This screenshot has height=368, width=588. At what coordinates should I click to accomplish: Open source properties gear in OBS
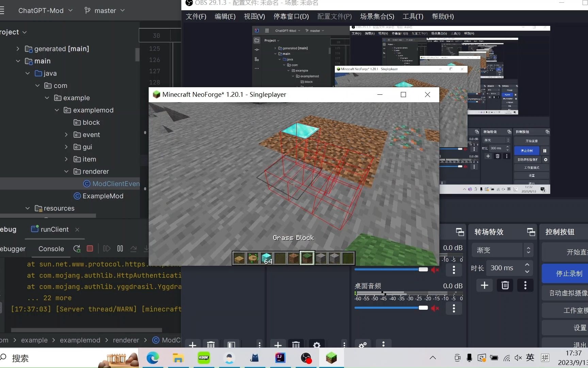[x=317, y=345]
